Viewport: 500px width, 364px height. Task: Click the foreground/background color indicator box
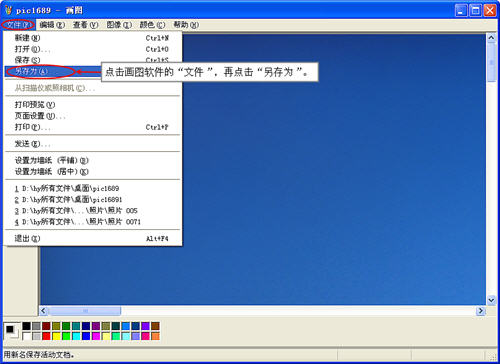click(12, 331)
